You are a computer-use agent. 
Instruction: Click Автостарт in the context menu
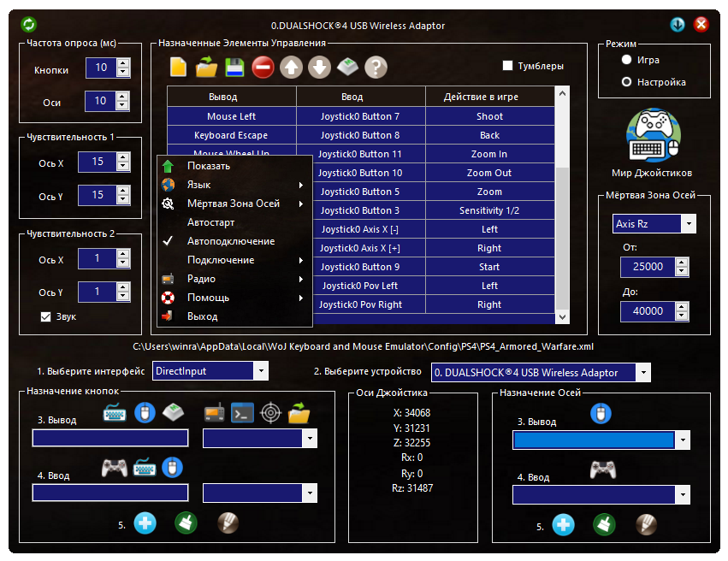click(x=234, y=222)
